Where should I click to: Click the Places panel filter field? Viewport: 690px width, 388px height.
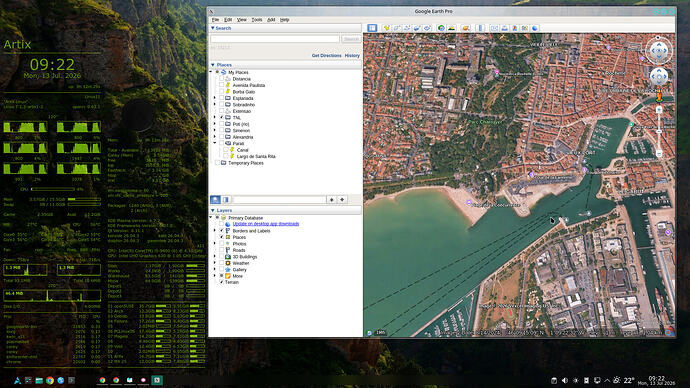coord(279,200)
